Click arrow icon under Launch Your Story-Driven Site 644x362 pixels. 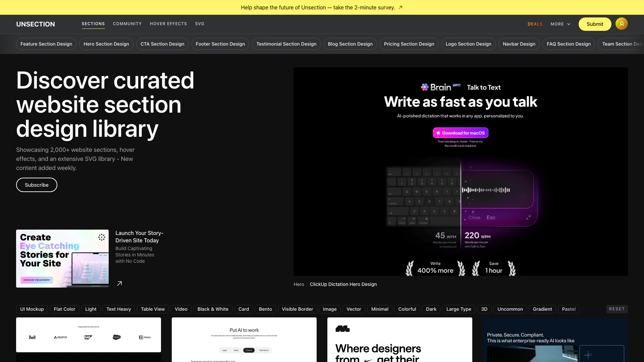click(119, 284)
